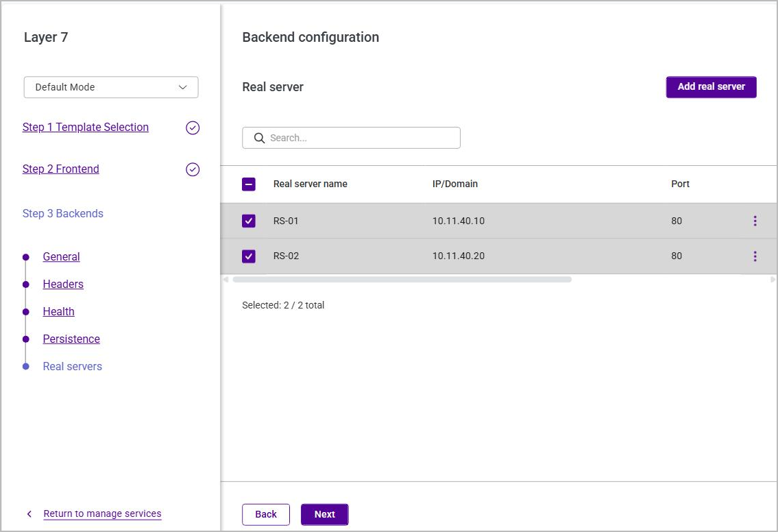Open the Default Mode dropdown
This screenshot has height=532, width=778.
click(111, 87)
